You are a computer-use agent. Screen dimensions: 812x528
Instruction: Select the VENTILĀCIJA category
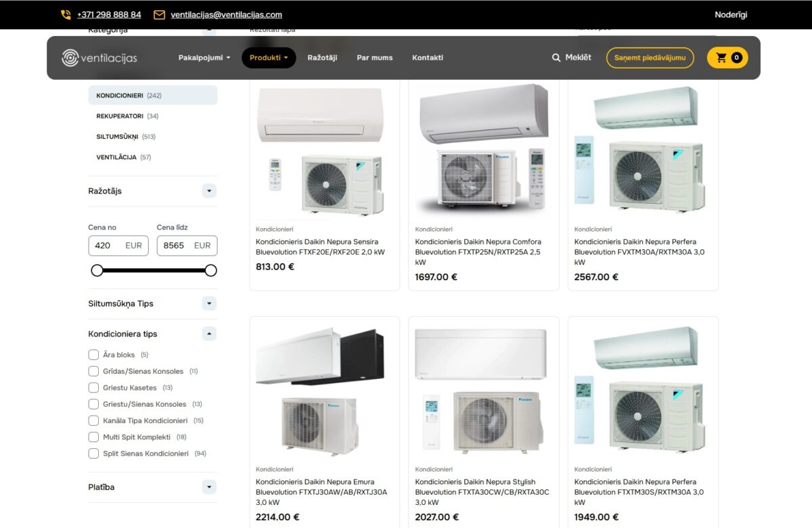[x=123, y=157]
